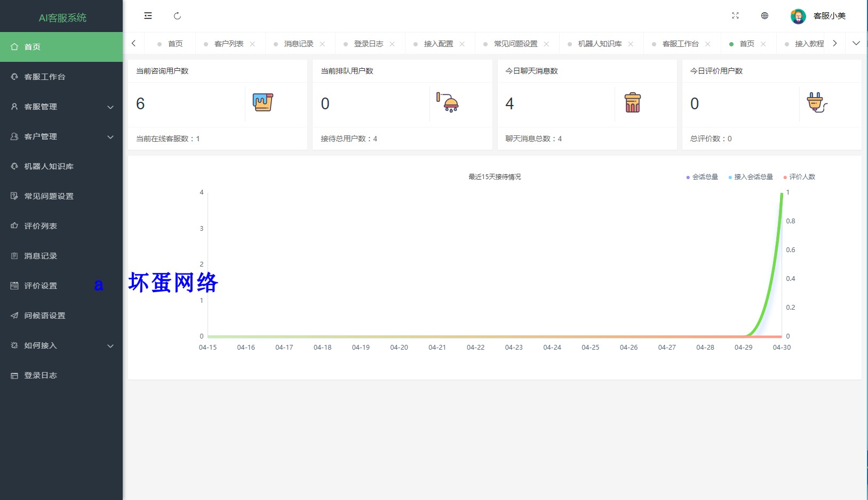
Task: Click the paint bucket icon in 当前咨询用户数 card
Action: coord(262,102)
